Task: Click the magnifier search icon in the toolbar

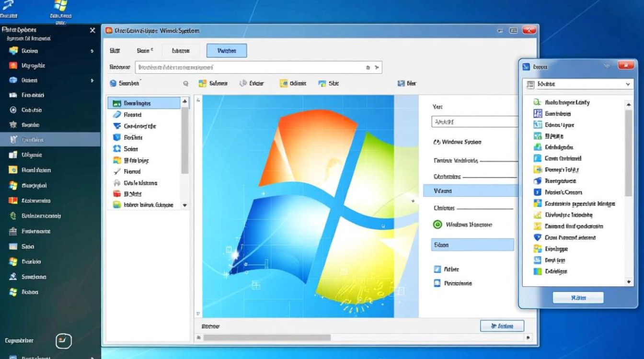Action: [185, 83]
